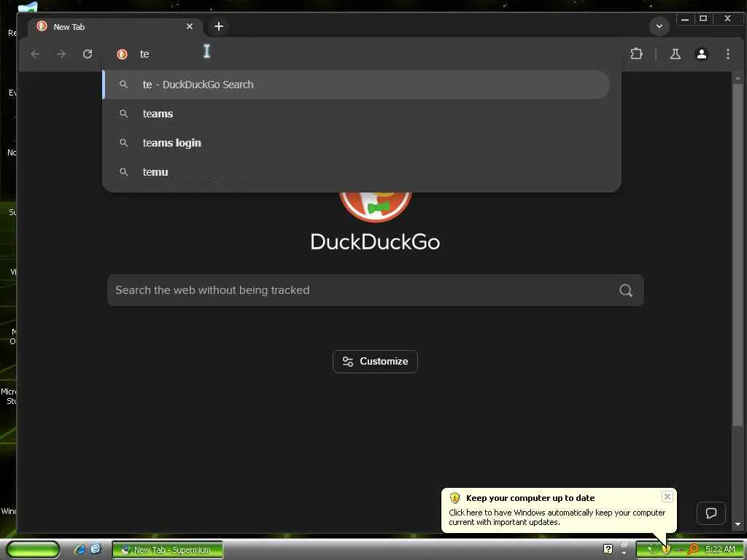
Task: Maximize the Supermium window
Action: click(703, 19)
